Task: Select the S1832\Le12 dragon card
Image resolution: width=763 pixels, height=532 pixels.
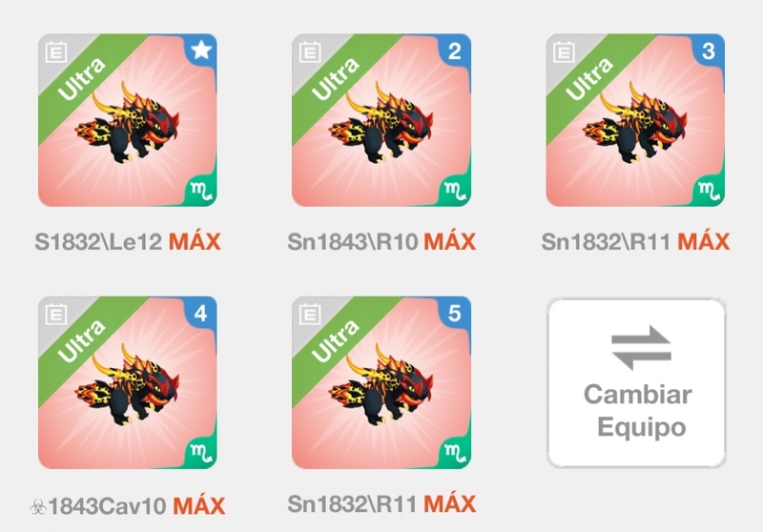Action: [x=128, y=120]
